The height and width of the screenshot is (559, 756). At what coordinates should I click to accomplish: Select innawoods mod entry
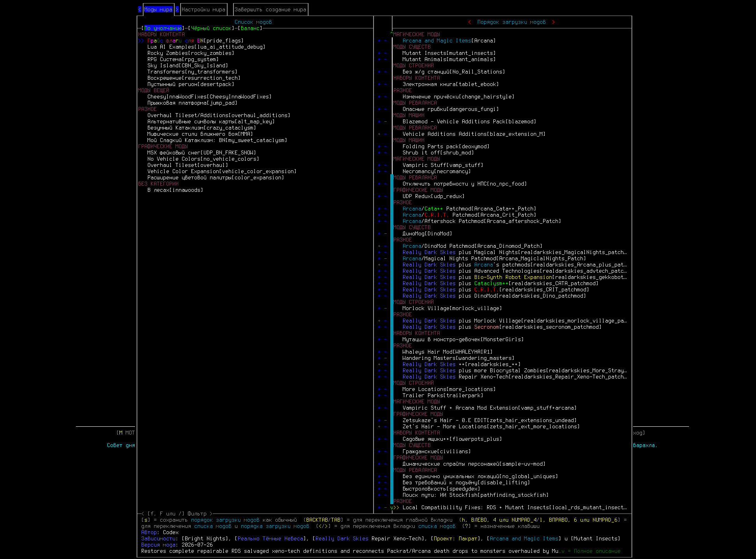tap(175, 190)
